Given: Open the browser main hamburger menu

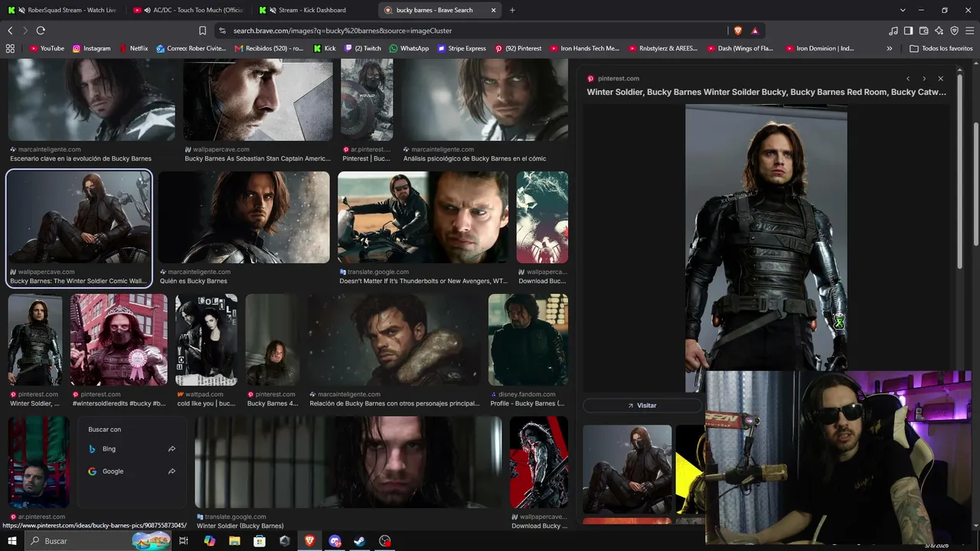Looking at the screenshot, I should click(969, 31).
